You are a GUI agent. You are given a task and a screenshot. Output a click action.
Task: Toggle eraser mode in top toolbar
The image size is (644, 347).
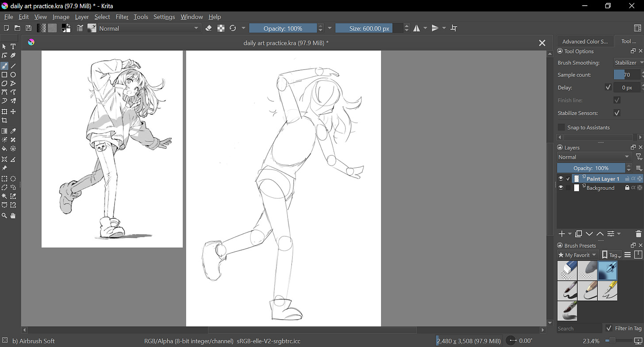[209, 28]
